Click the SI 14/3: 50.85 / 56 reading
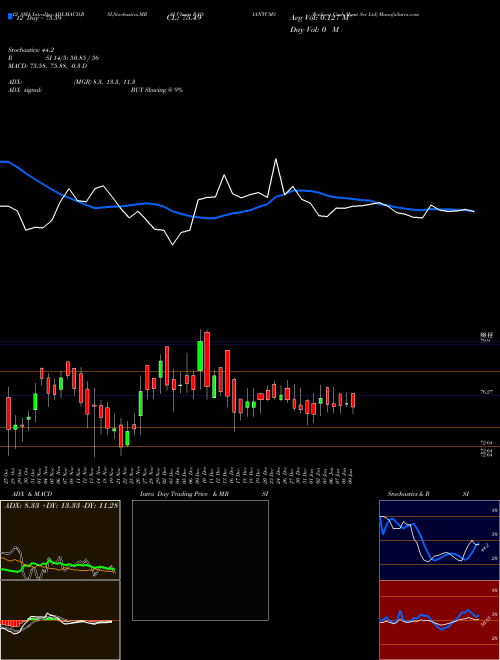 72,58
